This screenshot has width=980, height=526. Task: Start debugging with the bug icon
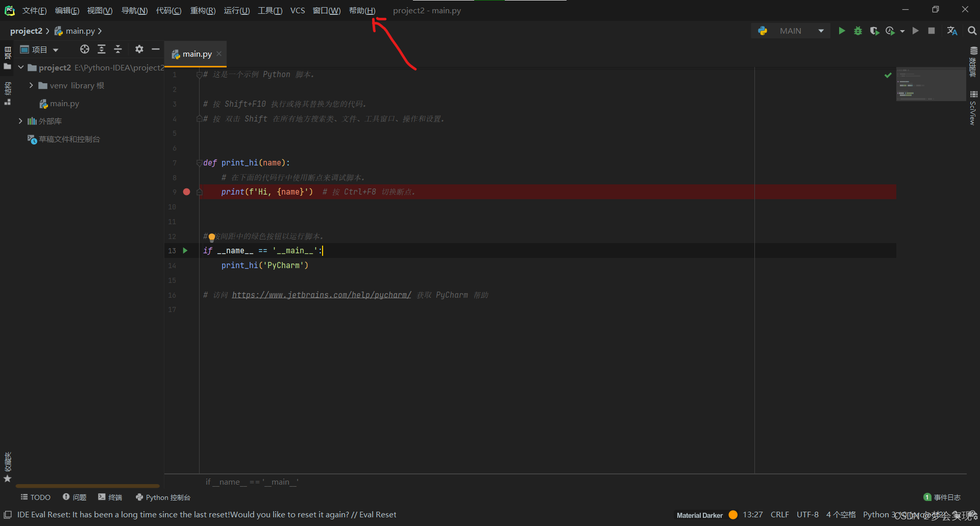858,31
